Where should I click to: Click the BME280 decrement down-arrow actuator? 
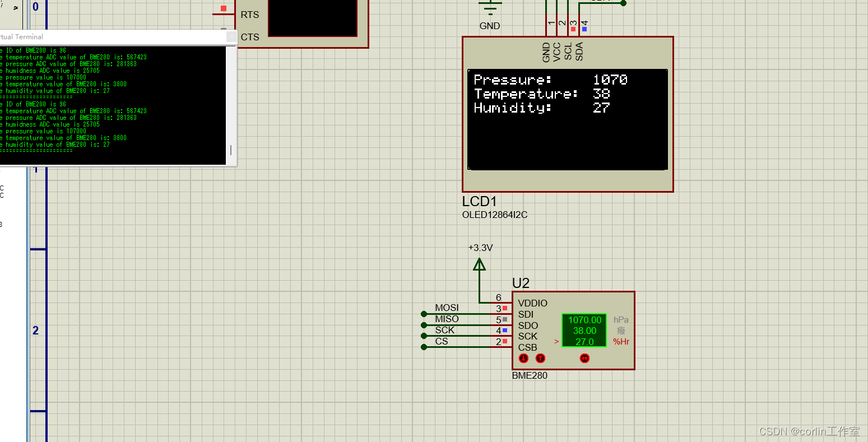523,358
